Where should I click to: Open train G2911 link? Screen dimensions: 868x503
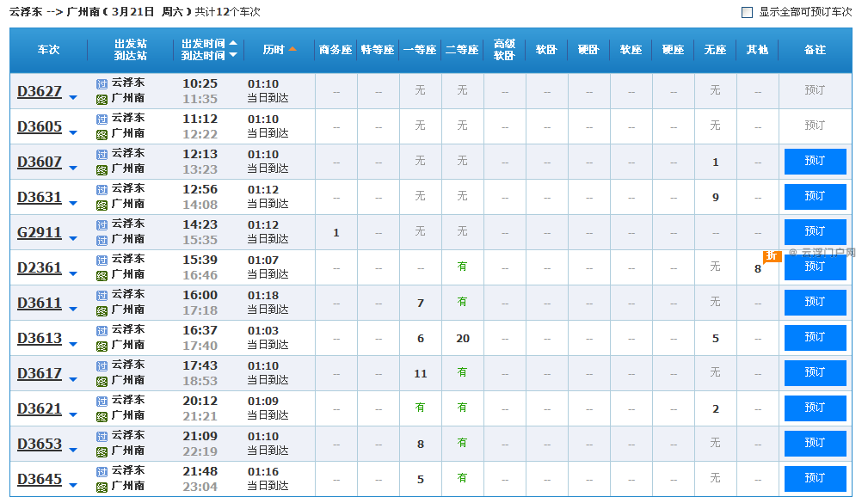40,232
